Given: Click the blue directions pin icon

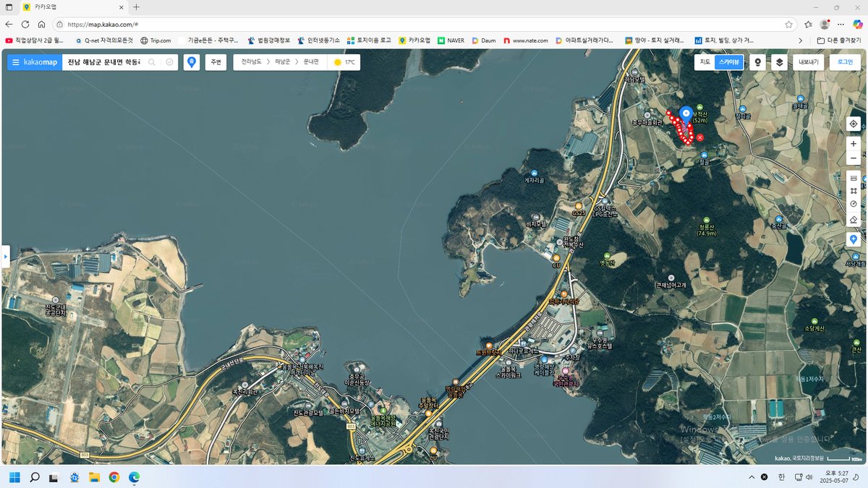Looking at the screenshot, I should click(192, 62).
